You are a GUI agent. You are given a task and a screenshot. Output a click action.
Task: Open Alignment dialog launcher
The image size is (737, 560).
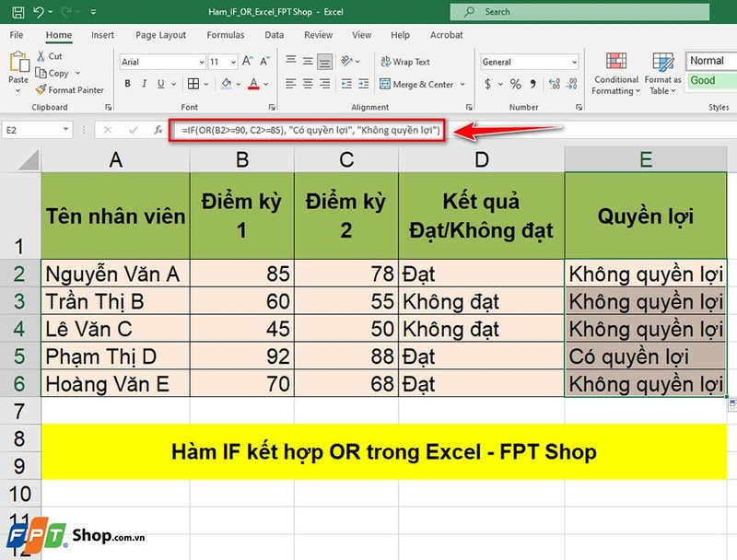pyautogui.click(x=469, y=107)
